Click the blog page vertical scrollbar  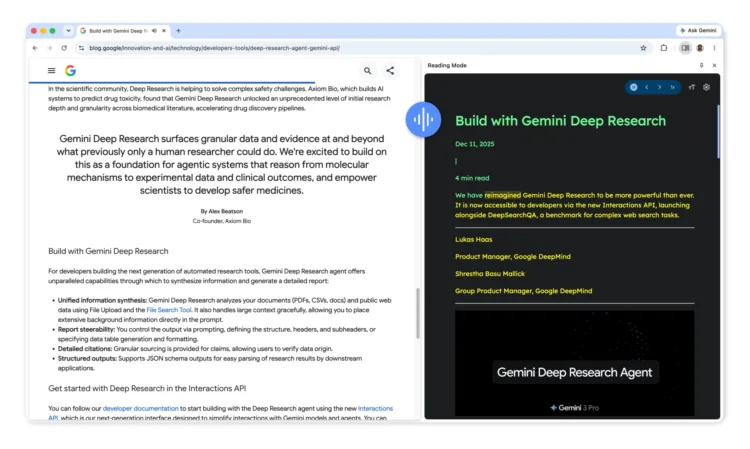(x=418, y=313)
